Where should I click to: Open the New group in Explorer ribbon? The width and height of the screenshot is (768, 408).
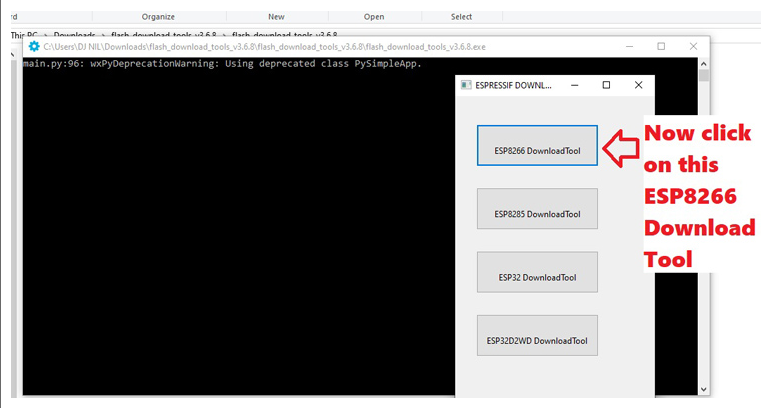tap(276, 17)
